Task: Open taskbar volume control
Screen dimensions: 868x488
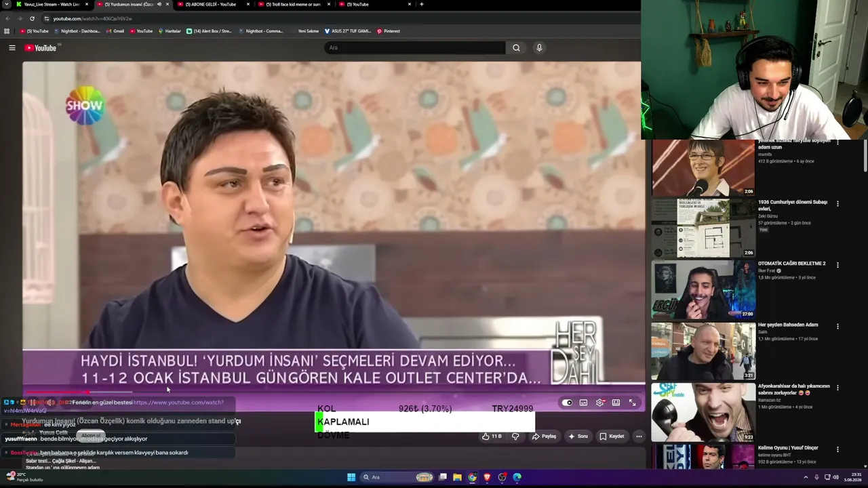Action: (835, 477)
